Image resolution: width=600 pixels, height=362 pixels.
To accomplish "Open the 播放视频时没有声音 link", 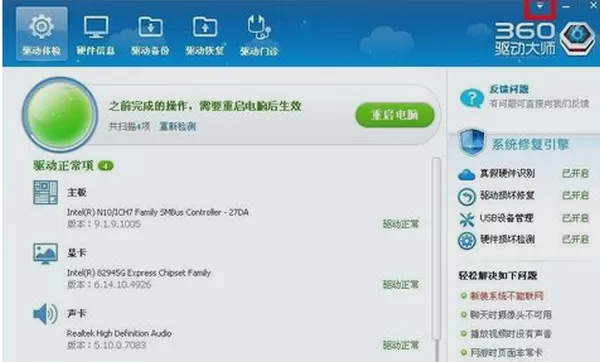I will point(511,334).
